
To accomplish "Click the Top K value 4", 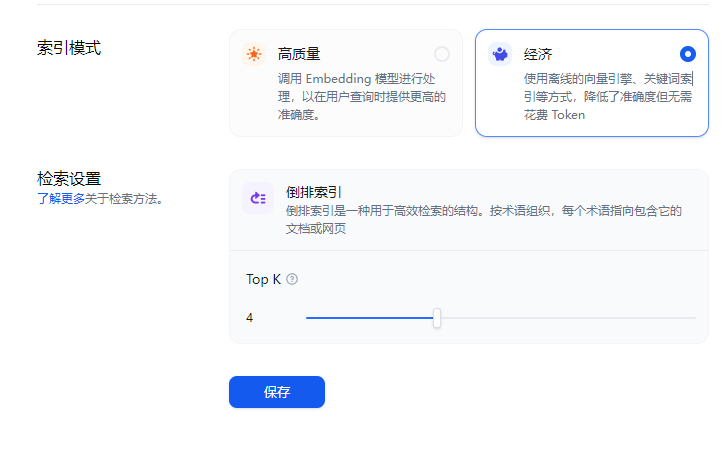I will pos(249,318).
